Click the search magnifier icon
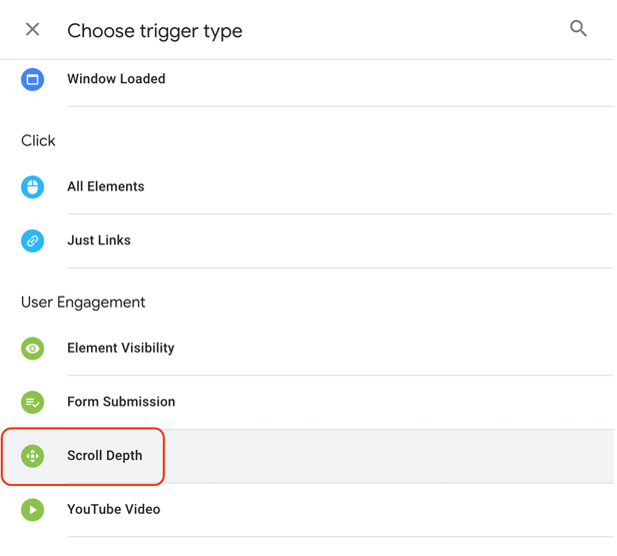 point(578,28)
